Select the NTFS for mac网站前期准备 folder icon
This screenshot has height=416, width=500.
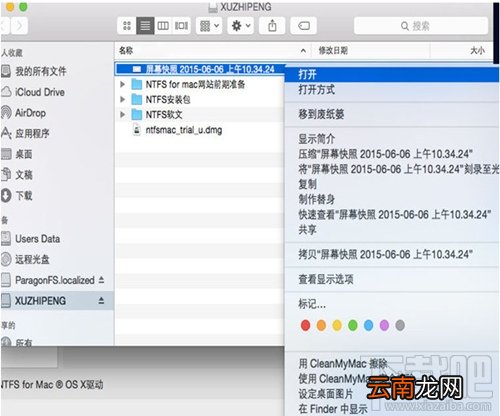point(137,84)
